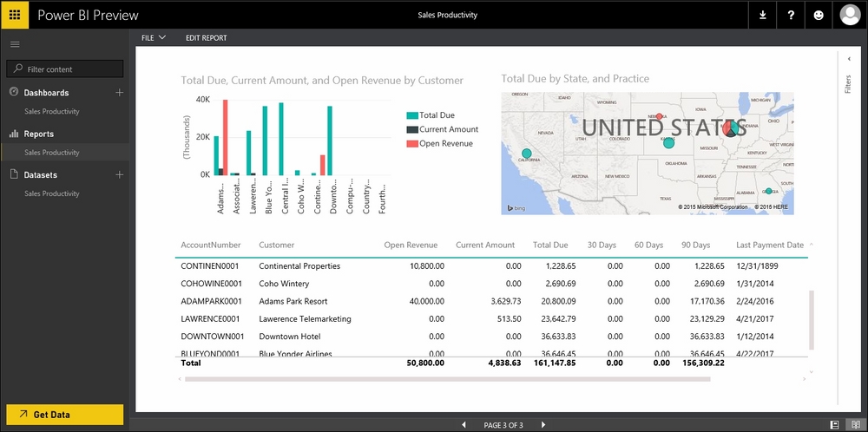Open the app launcher grid icon

click(x=15, y=15)
